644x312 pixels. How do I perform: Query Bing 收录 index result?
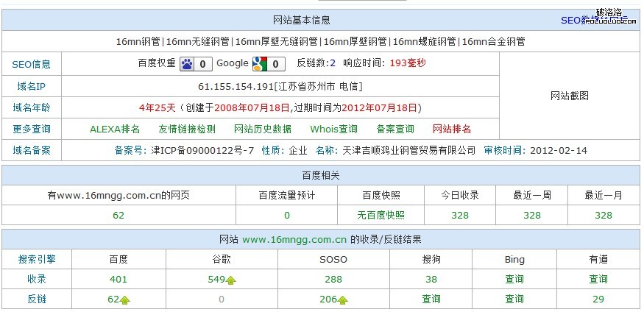pos(514,280)
